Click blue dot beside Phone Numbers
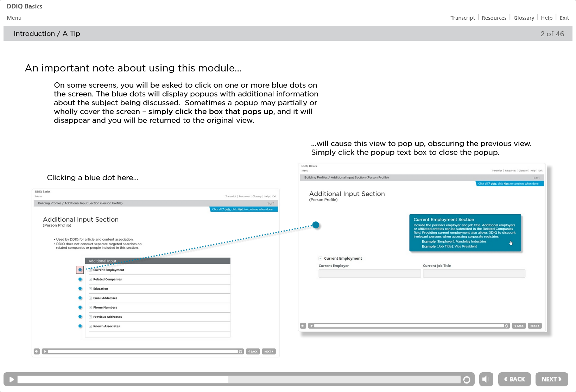Viewport: 576px width, 392px height. coord(80,308)
